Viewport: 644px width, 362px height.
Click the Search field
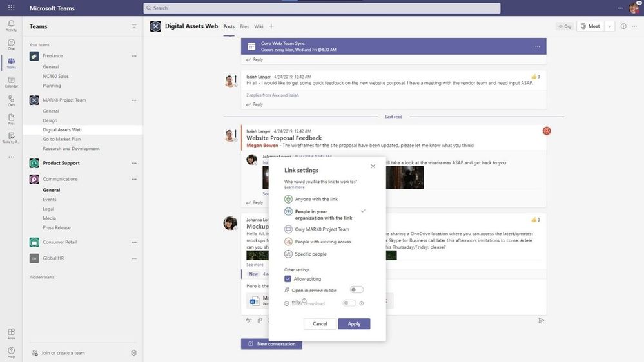point(322,8)
